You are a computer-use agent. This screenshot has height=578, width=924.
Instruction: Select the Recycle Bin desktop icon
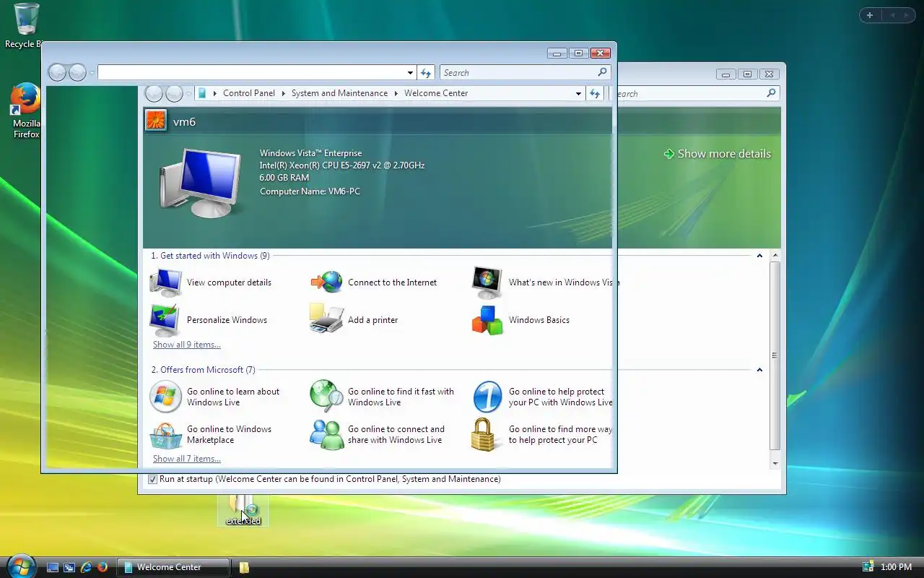26,26
